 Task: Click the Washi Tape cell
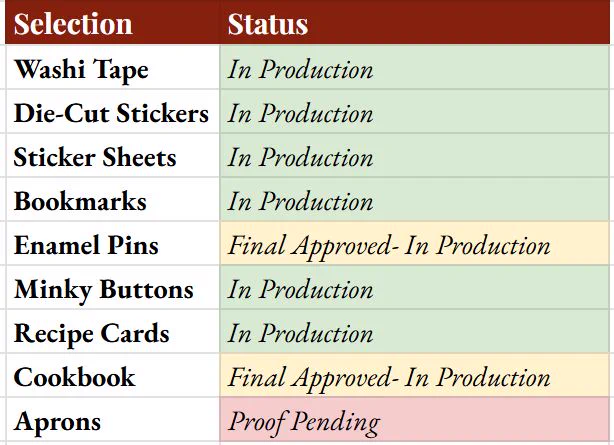click(x=113, y=67)
